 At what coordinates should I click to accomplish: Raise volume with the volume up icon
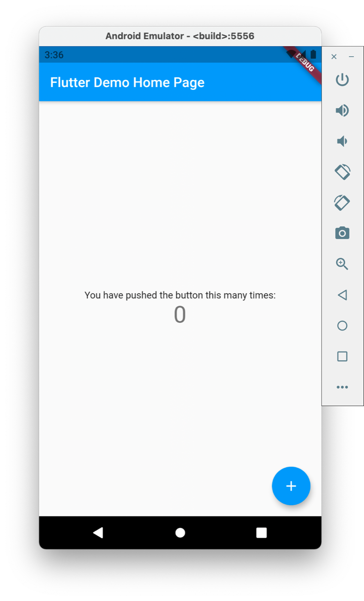[x=342, y=111]
